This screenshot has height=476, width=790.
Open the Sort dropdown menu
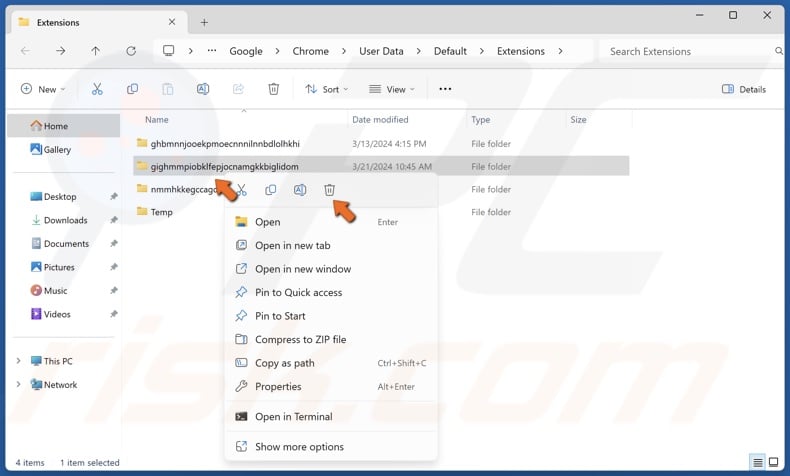coord(326,89)
